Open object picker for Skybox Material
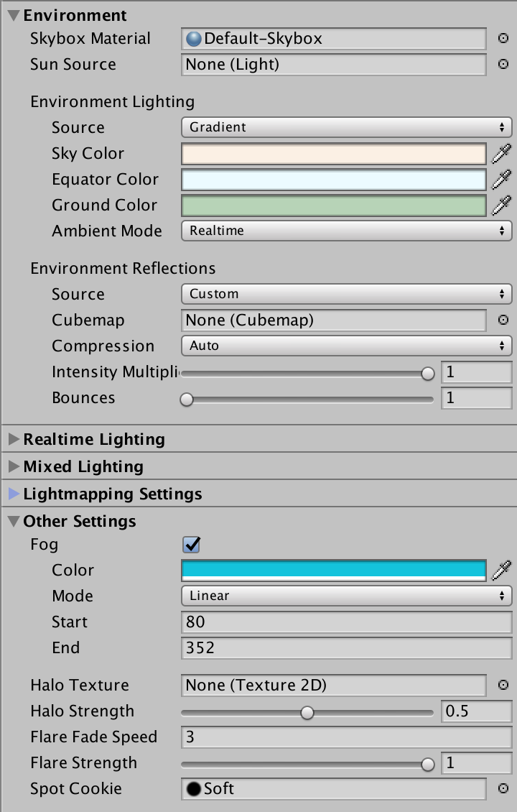This screenshot has width=517, height=812. click(x=503, y=38)
